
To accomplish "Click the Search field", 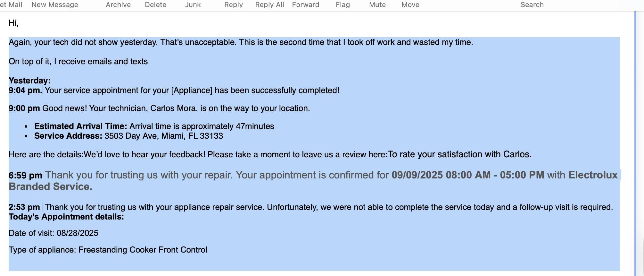I will click(532, 4).
